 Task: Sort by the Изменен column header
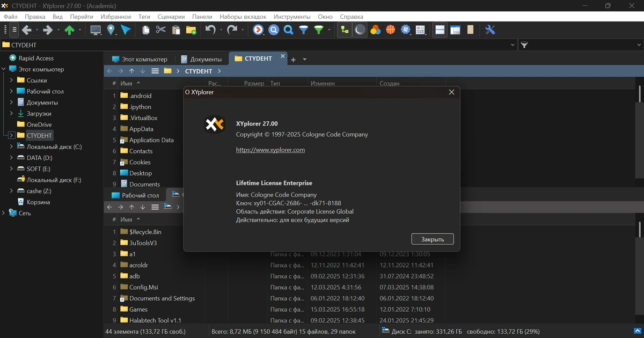point(322,84)
